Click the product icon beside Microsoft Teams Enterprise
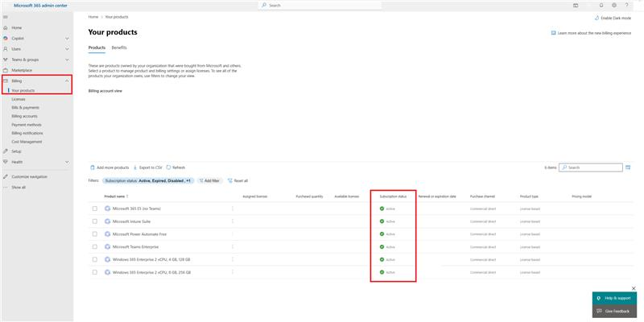This screenshot has width=644, height=322. click(108, 247)
